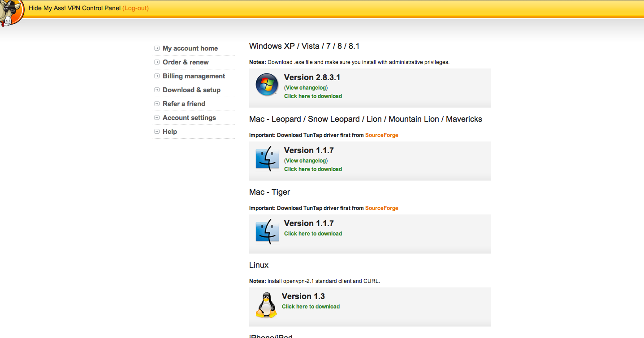This screenshot has height=338, width=644.
Task: Open Billing management
Action: click(x=194, y=76)
